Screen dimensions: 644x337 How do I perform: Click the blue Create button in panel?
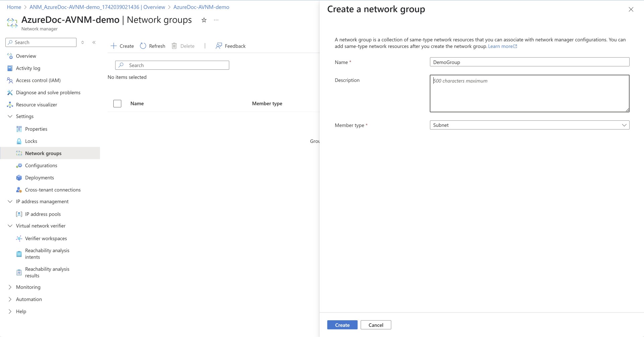[x=342, y=325]
